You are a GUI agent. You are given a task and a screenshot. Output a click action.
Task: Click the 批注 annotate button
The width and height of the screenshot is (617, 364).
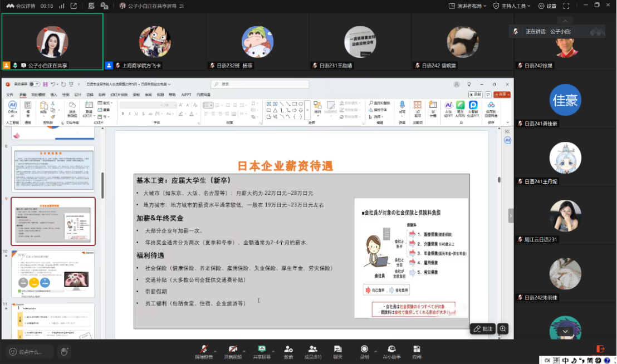click(482, 329)
